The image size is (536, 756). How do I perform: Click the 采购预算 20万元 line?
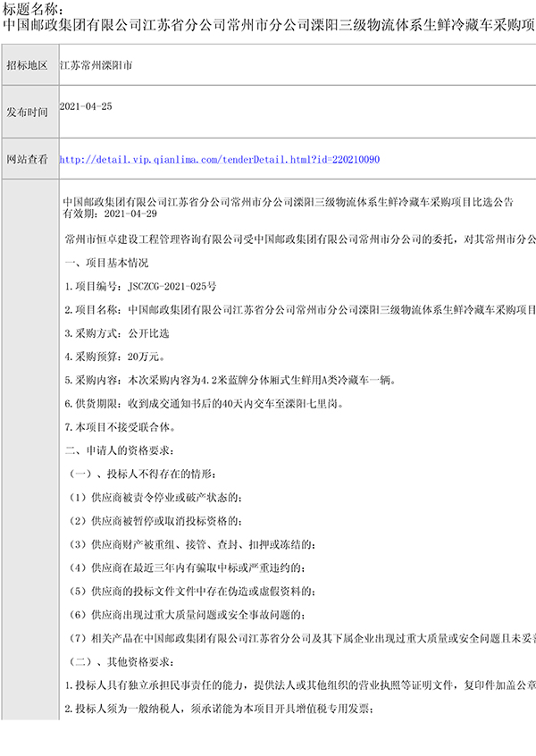[x=114, y=357]
